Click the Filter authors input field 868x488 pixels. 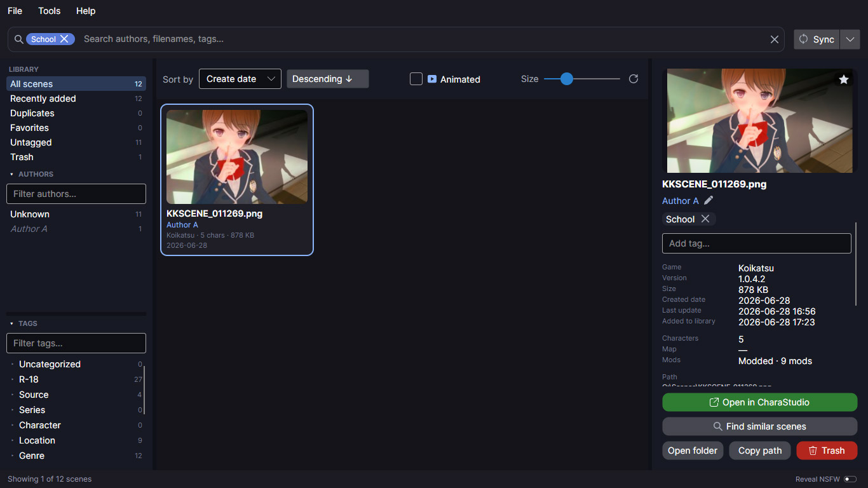tap(76, 194)
